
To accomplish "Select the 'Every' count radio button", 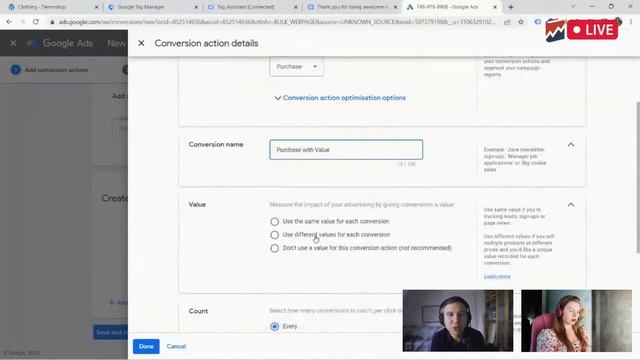I will pyautogui.click(x=274, y=327).
